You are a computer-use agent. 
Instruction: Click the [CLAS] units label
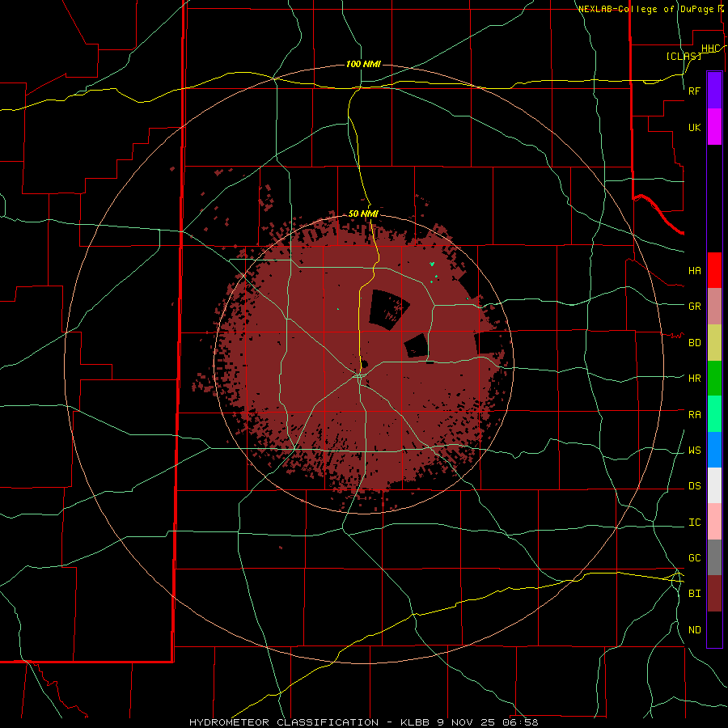(x=684, y=56)
